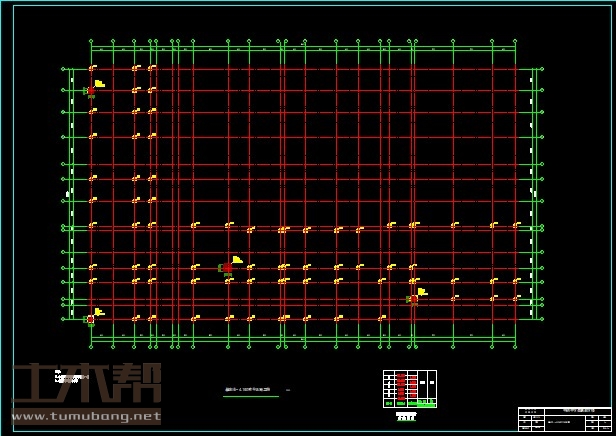Select the white dashed line on left edge
The width and height of the screenshot is (616, 436).
tap(72, 195)
